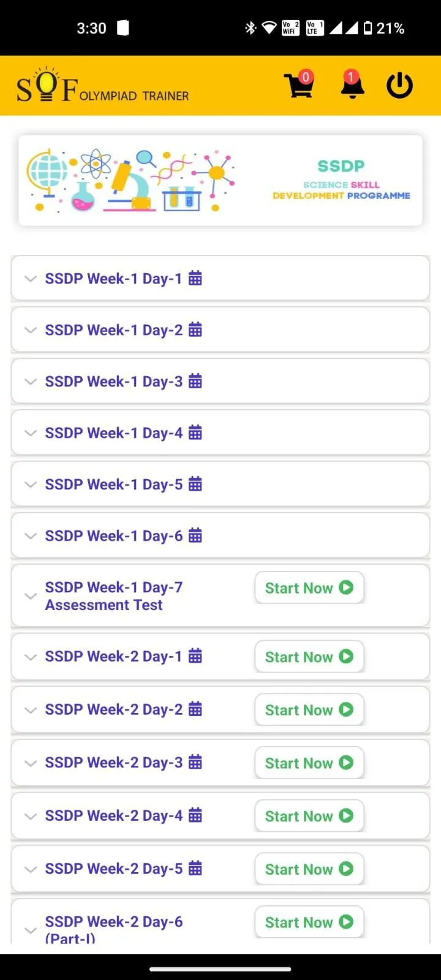Tap the SOF Olympiad Trainer logo
Image resolution: width=441 pixels, height=980 pixels.
click(x=102, y=86)
